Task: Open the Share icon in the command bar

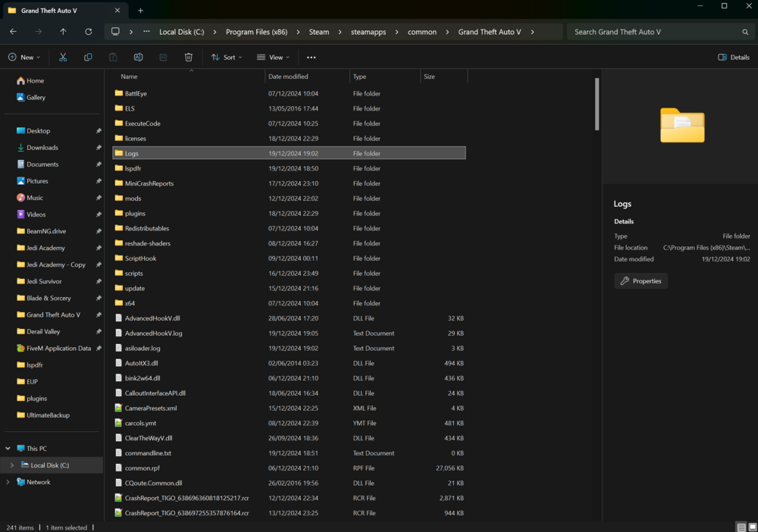Action: 163,57
